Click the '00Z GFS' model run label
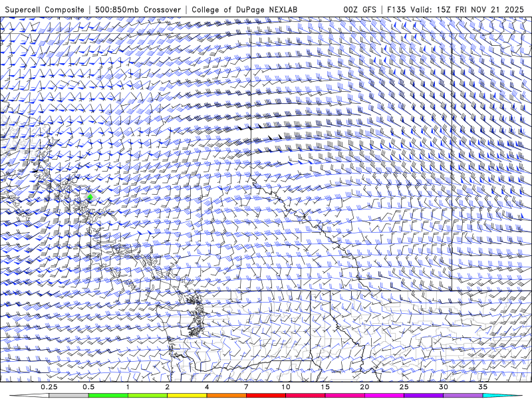The image size is (532, 399). [x=360, y=9]
